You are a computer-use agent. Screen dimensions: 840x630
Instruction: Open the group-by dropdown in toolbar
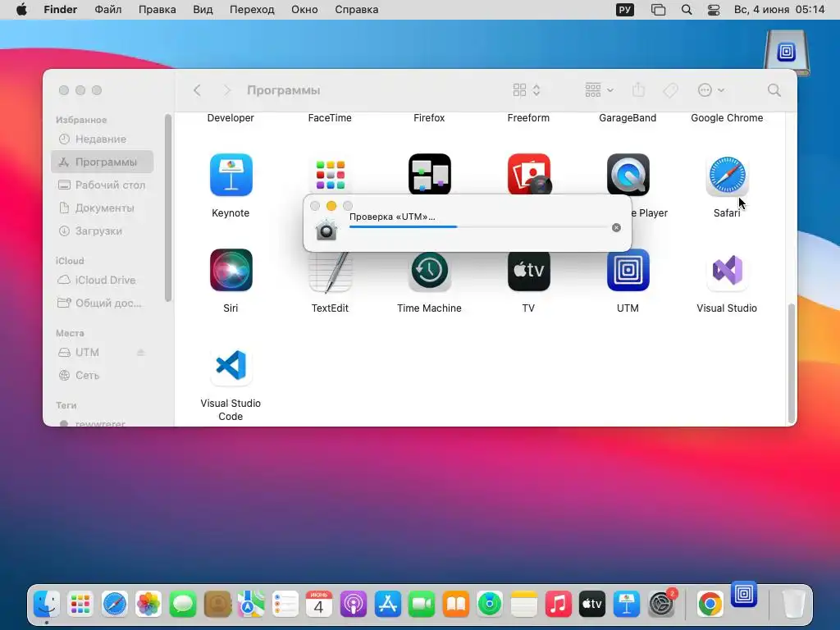click(x=599, y=90)
